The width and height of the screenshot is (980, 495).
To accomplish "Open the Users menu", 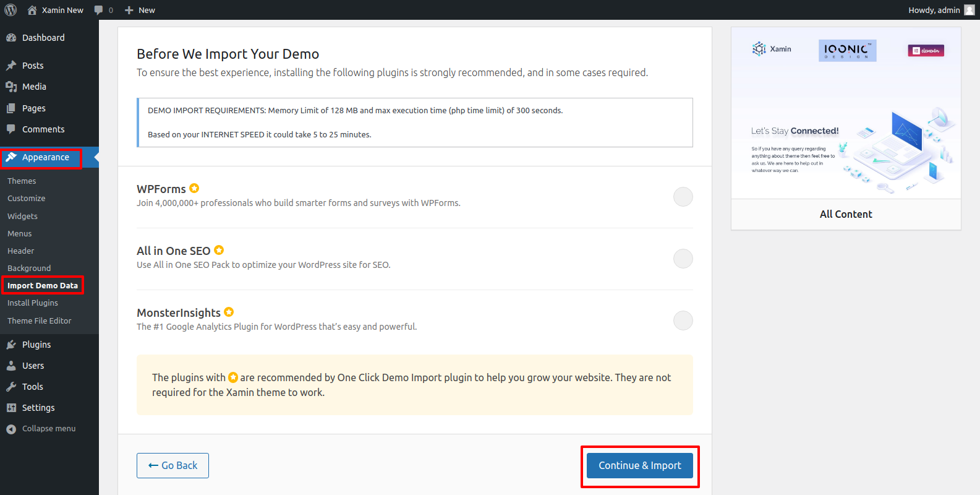I will tap(49, 366).
